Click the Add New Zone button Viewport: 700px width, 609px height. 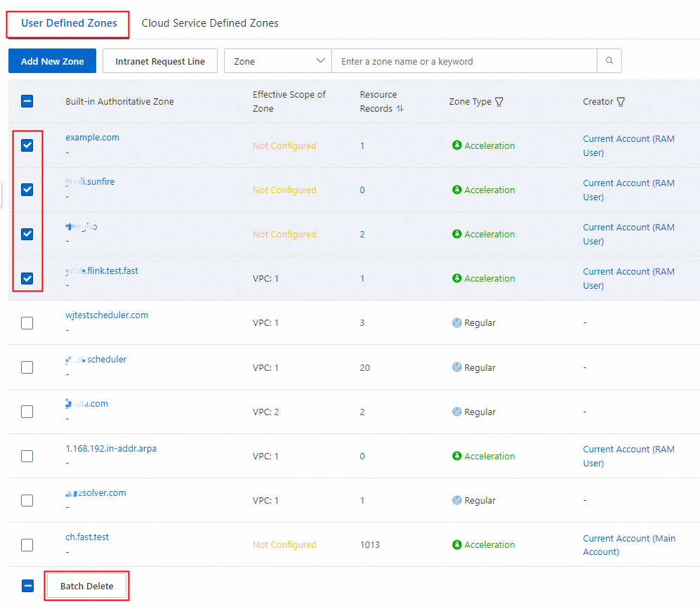point(52,61)
